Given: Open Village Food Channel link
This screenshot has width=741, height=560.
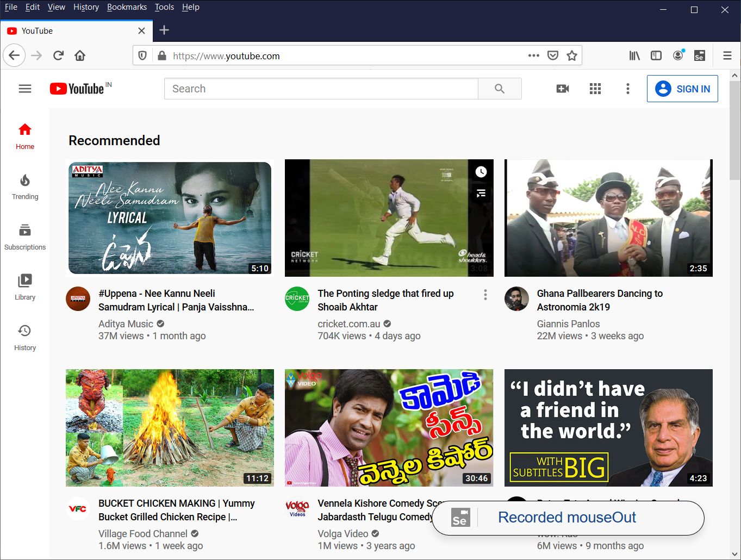Looking at the screenshot, I should click(143, 534).
